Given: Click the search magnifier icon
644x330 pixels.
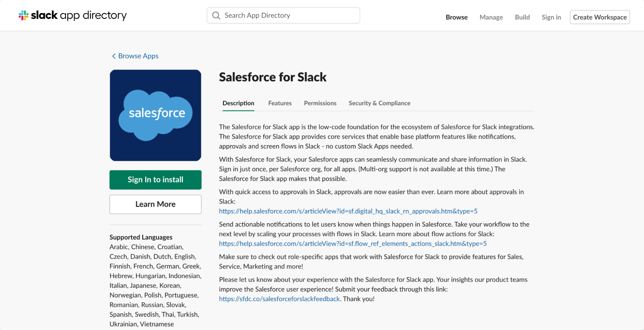Looking at the screenshot, I should click(x=216, y=15).
